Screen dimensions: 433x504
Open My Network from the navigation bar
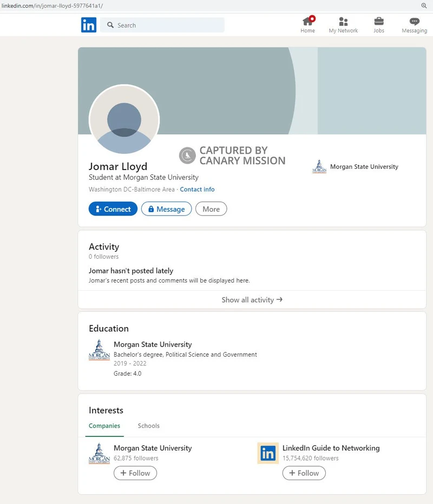(x=343, y=25)
